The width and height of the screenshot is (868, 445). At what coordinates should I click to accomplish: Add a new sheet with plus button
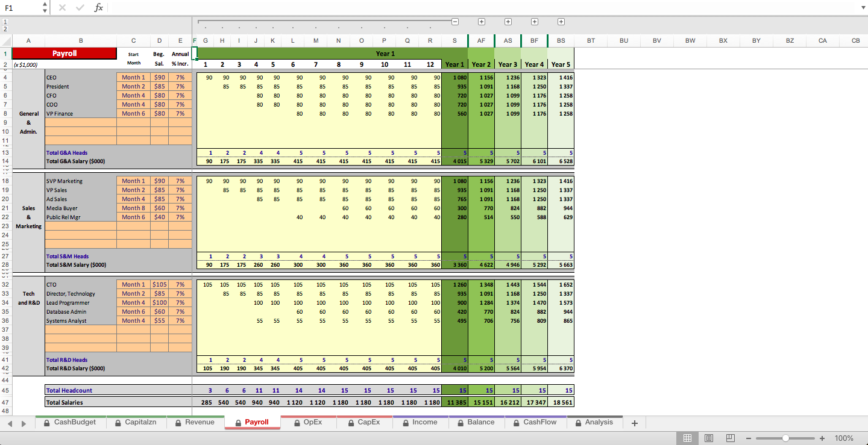(x=634, y=423)
